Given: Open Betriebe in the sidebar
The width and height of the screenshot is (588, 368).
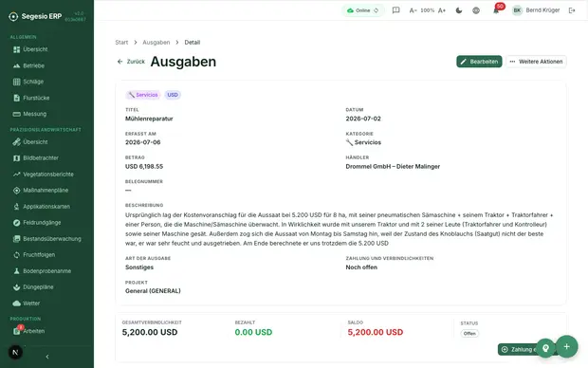Looking at the screenshot, I should point(34,65).
